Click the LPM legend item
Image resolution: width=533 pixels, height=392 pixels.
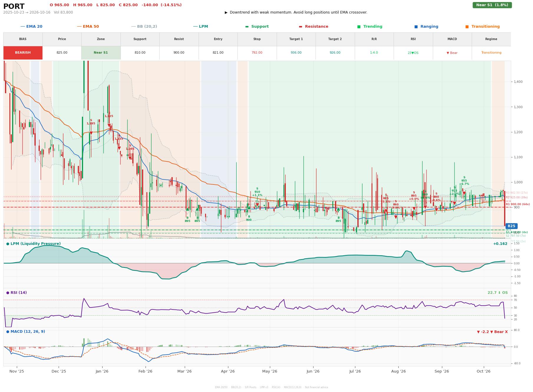tap(201, 27)
